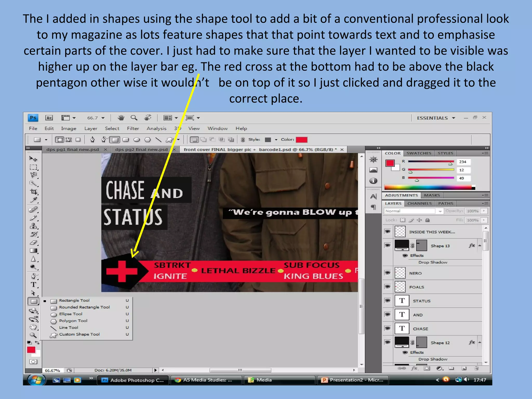Open the Arrange Documents dropdown
The width and height of the screenshot is (532, 399).
pos(170,118)
